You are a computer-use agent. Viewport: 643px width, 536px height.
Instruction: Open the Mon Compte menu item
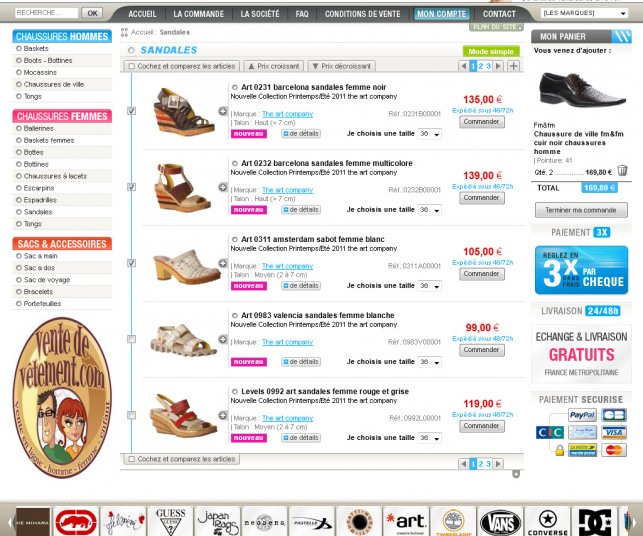click(442, 14)
